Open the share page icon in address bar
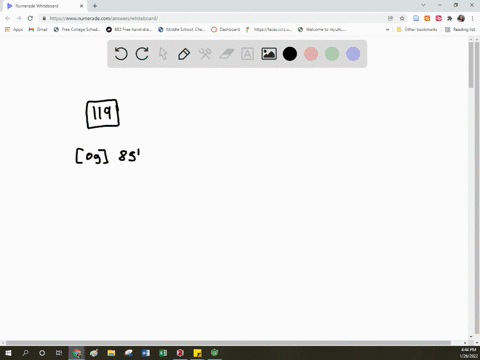The height and width of the screenshot is (360, 480). (x=390, y=18)
